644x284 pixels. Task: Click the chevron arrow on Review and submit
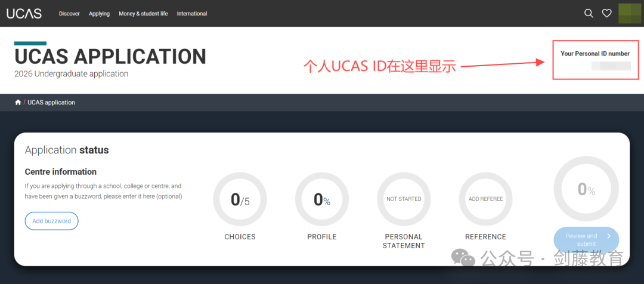608,236
